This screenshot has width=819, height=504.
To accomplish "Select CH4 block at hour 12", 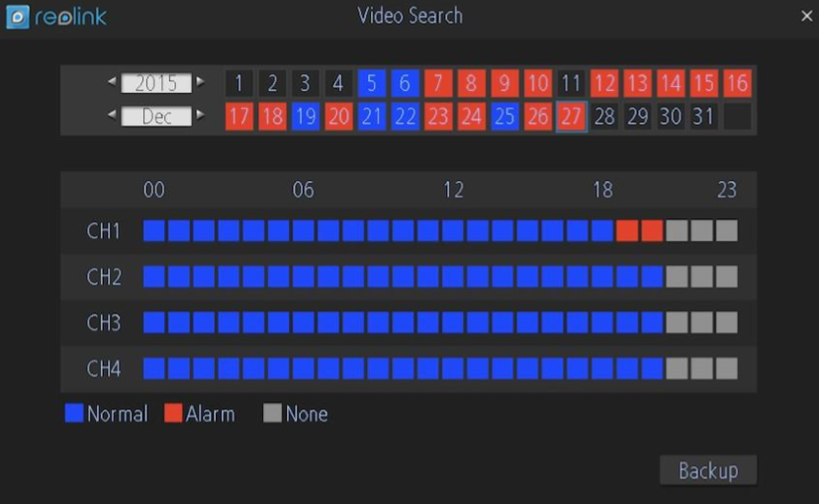I will pos(453,369).
